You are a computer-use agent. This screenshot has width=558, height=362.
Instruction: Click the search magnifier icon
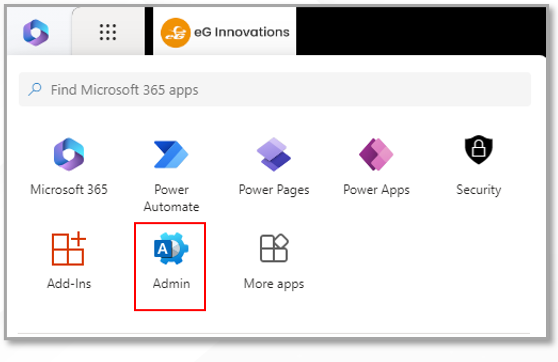(35, 89)
